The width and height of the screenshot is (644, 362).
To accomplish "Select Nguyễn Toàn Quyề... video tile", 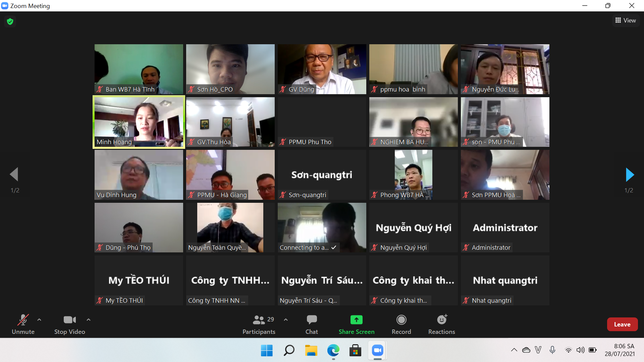I will point(230,228).
